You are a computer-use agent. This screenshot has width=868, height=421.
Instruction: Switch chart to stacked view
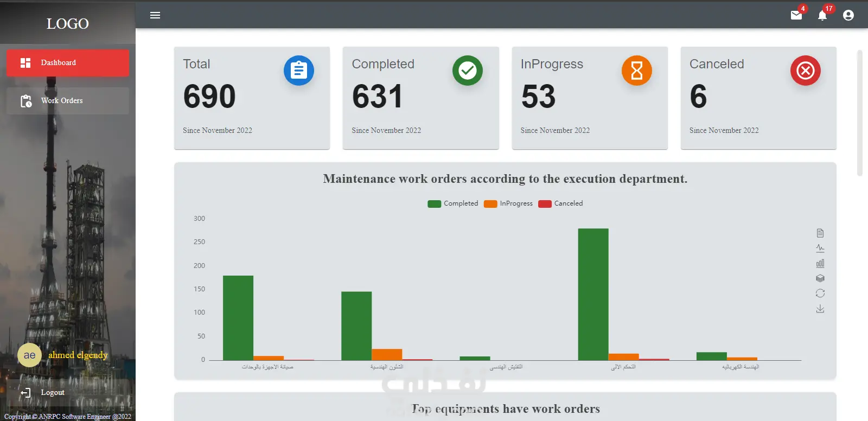click(820, 278)
